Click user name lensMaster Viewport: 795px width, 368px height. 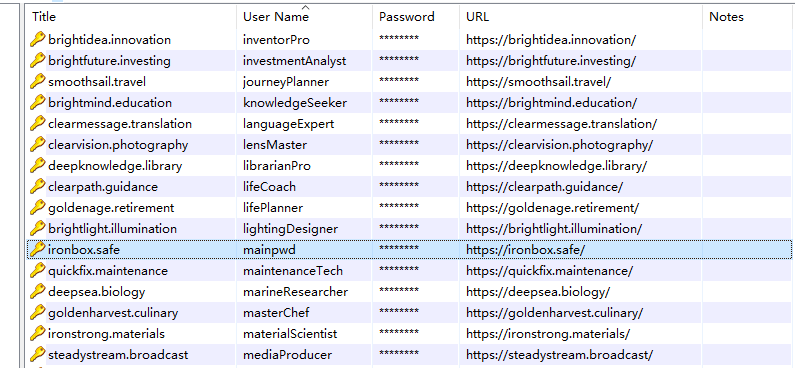coord(275,145)
